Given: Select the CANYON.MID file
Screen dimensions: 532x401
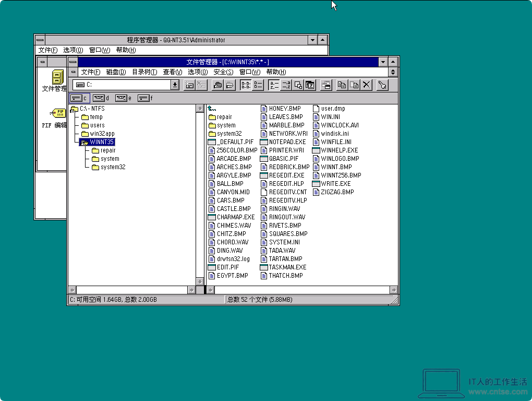Looking at the screenshot, I should click(229, 192).
